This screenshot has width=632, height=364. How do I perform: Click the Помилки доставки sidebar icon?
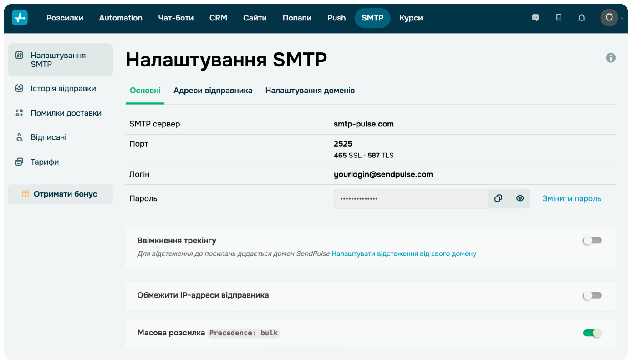(19, 113)
